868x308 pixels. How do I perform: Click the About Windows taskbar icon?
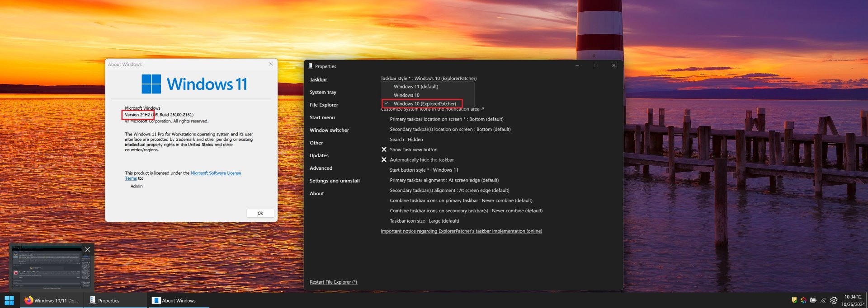[156, 300]
